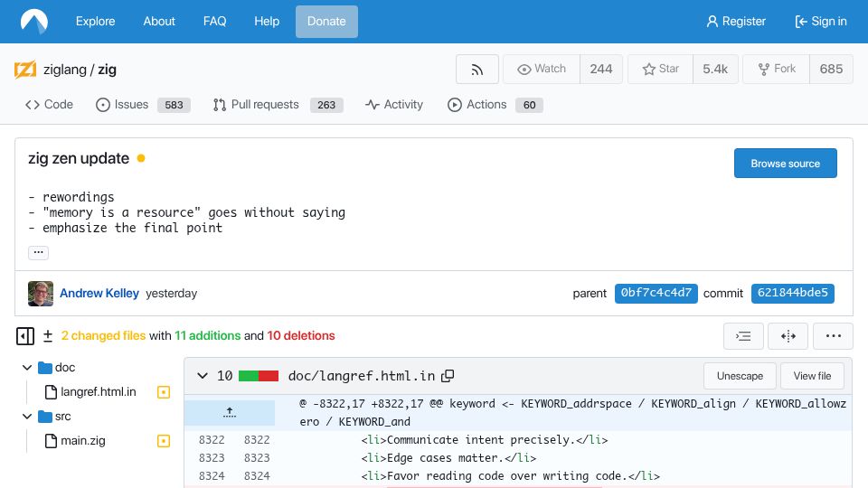The height and width of the screenshot is (488, 868).
Task: Click the green-red diff stats bar
Action: pos(259,376)
